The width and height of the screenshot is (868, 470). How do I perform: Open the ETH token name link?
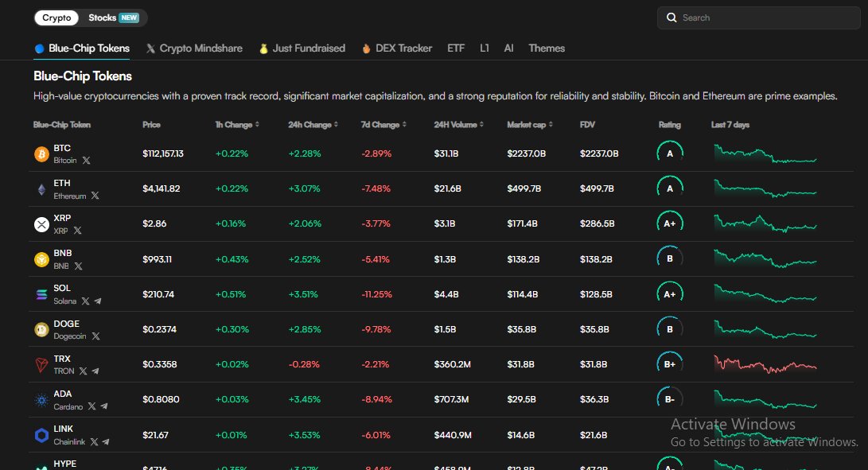tap(62, 183)
